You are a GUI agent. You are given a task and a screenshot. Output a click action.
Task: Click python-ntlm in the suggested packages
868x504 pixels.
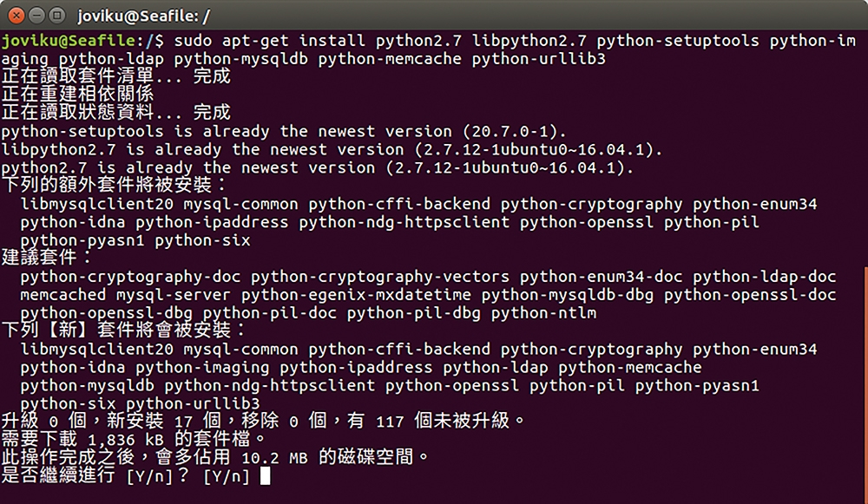coord(543,313)
